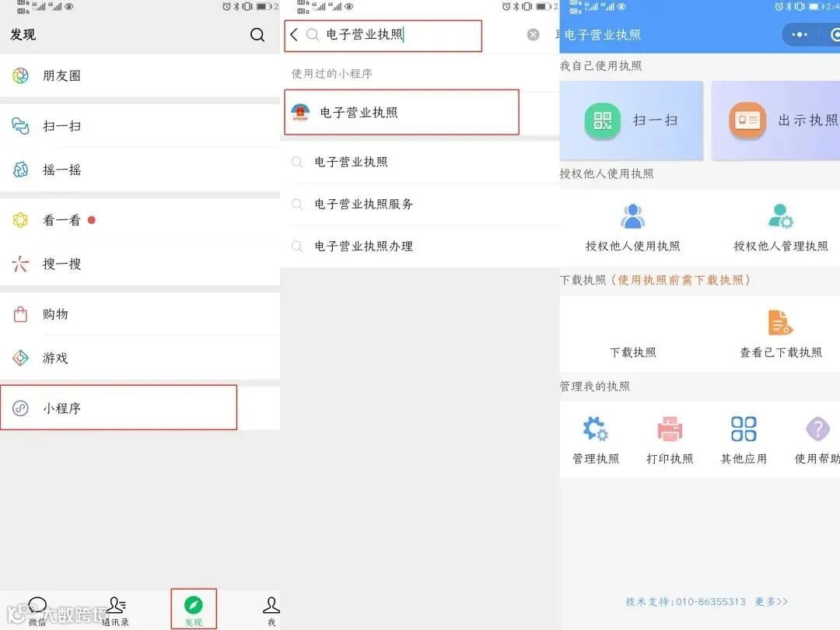
Task: Tap 技术支持 phone number 010-86355313
Action: (x=711, y=601)
